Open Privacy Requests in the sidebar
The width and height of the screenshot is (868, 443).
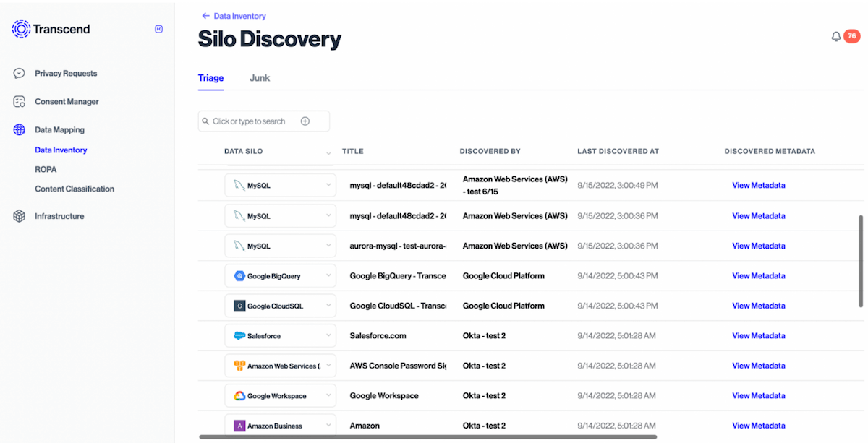66,74
